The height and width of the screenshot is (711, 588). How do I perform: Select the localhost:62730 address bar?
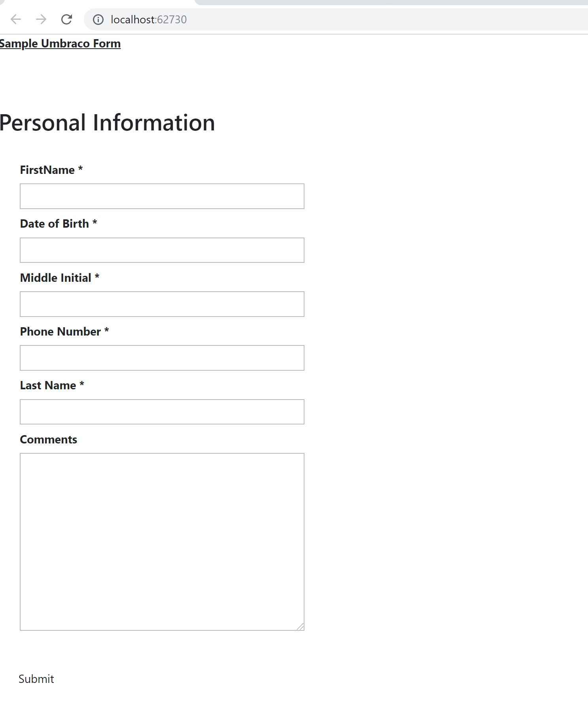point(336,19)
